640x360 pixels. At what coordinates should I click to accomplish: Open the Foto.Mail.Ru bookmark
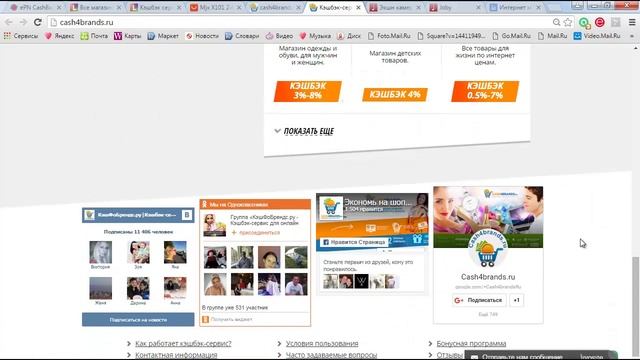click(389, 36)
